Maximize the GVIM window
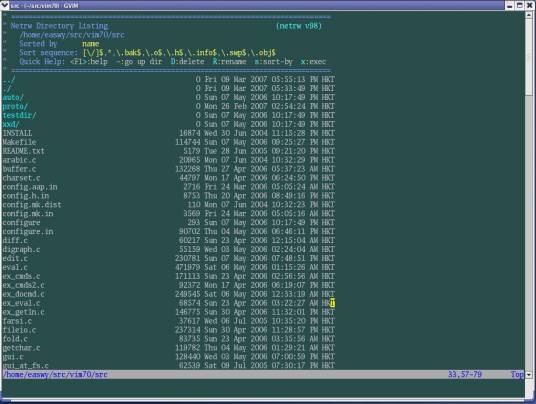 pos(519,5)
